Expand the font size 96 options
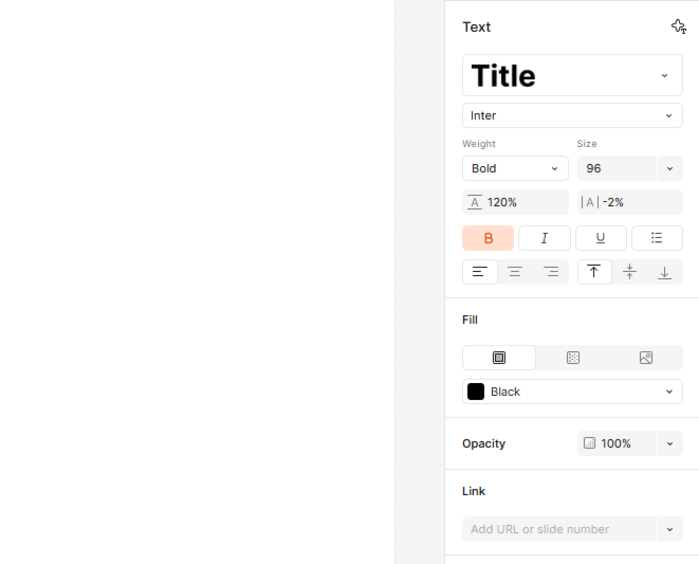Screen dimensions: 699x564 pos(670,169)
